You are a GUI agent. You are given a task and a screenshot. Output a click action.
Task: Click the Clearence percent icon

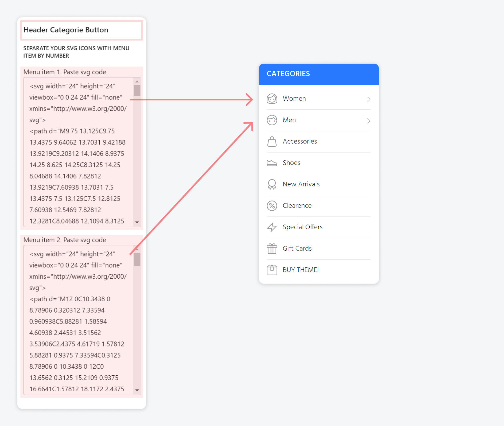coord(272,206)
